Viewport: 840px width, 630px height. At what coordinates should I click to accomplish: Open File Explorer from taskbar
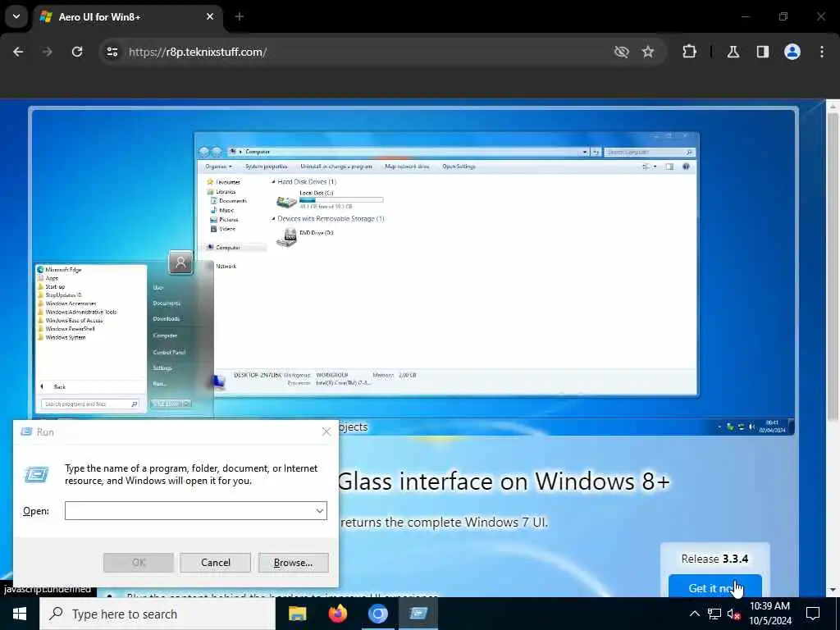[x=297, y=614]
